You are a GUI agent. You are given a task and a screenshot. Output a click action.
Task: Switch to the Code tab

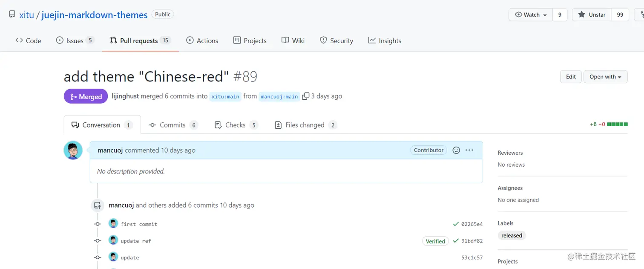coord(28,40)
